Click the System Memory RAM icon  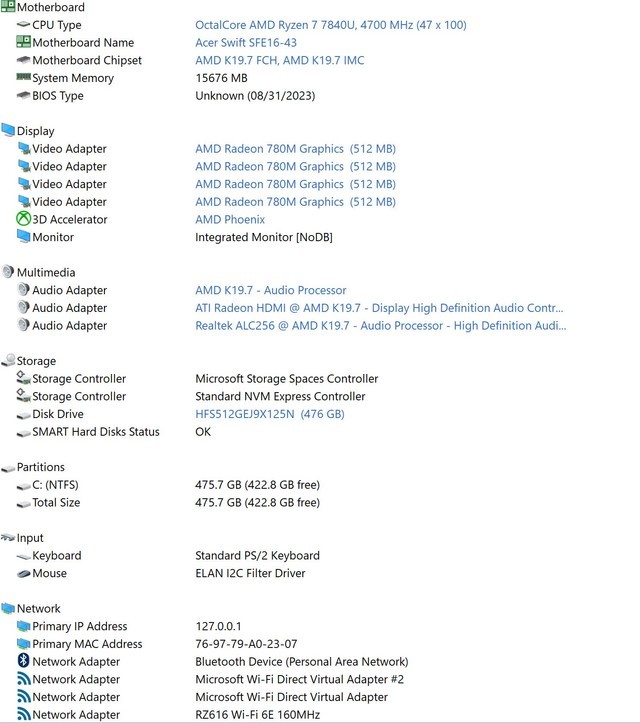[24, 78]
